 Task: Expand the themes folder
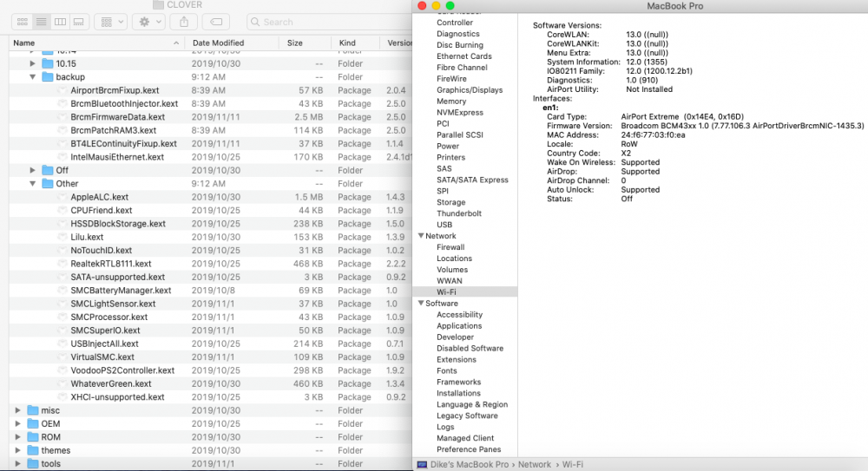pyautogui.click(x=17, y=450)
